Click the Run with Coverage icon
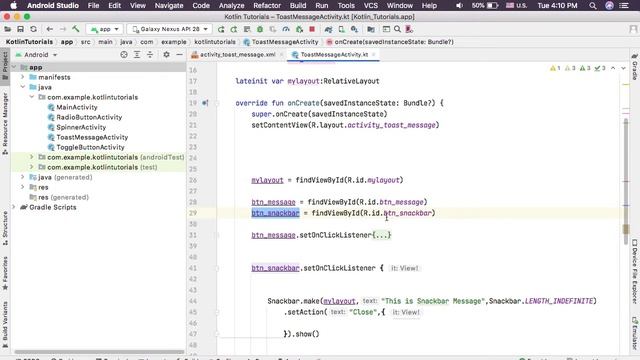This screenshot has height=360, width=640. click(273, 29)
